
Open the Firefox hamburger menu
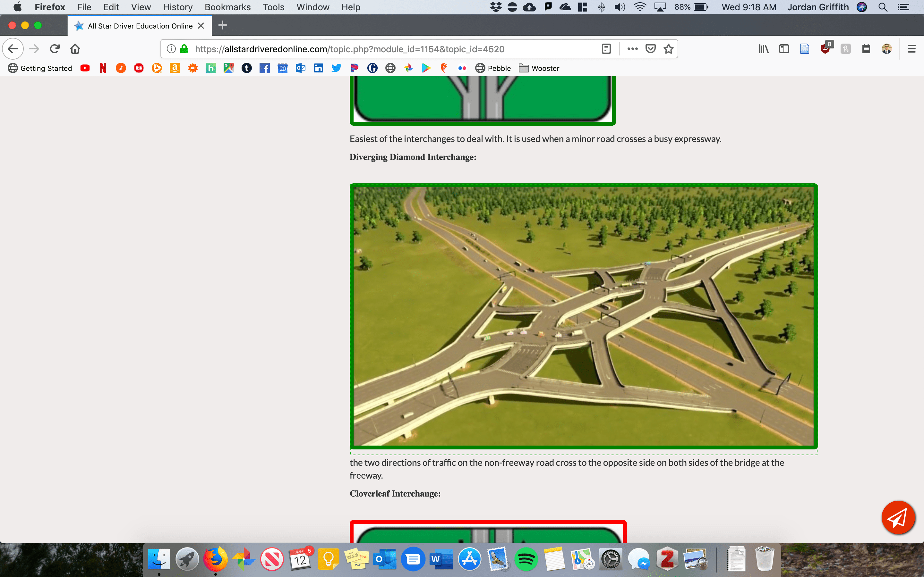(x=912, y=48)
